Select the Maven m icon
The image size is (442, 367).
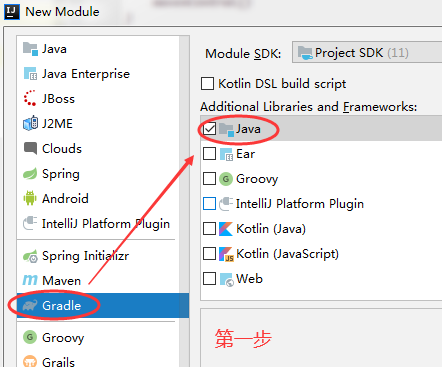coord(30,280)
